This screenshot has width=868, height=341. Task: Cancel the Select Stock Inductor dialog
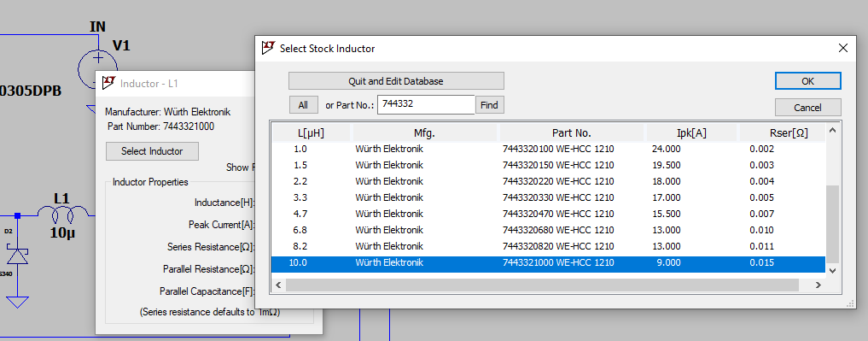(807, 107)
